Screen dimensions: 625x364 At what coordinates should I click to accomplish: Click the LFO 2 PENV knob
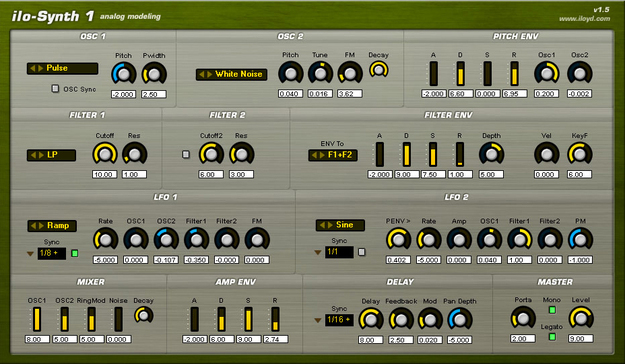(x=398, y=239)
